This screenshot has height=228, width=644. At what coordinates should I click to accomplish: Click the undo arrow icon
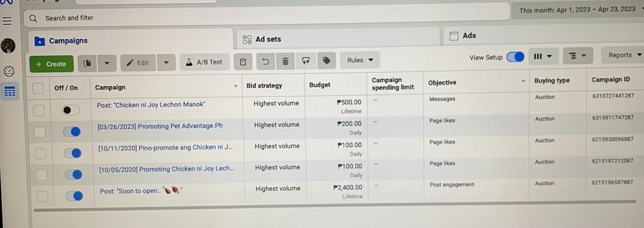click(265, 61)
